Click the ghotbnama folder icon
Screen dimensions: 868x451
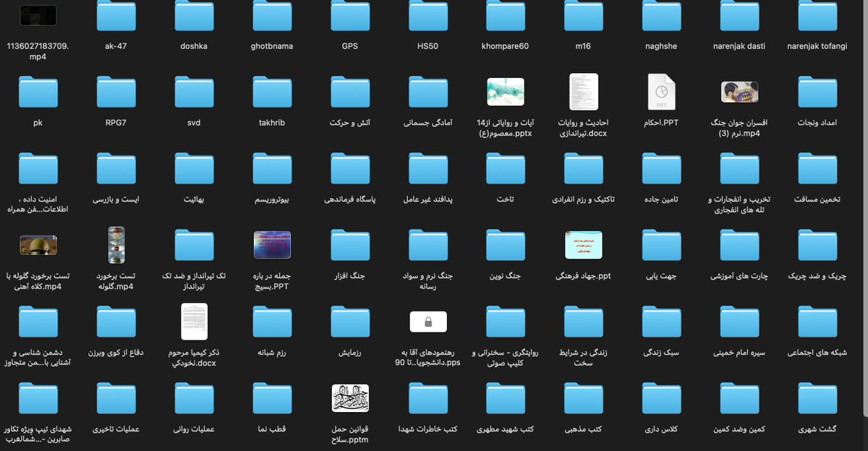pyautogui.click(x=272, y=15)
